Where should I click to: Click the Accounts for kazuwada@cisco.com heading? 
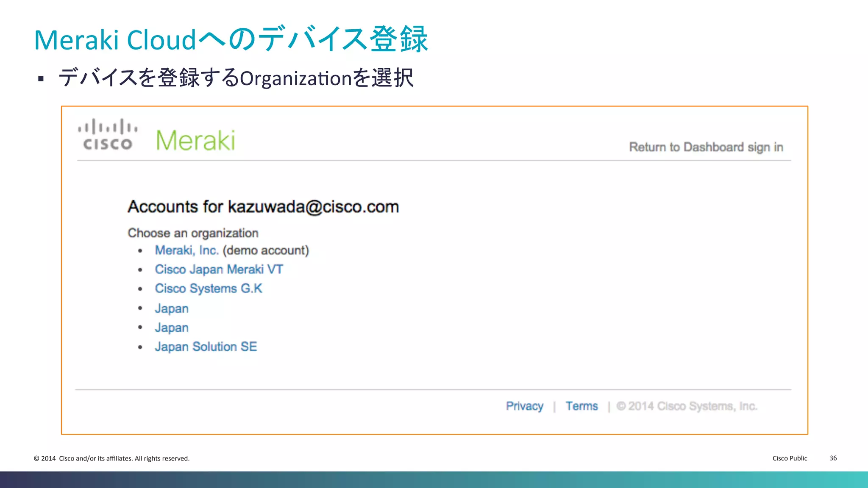(263, 207)
